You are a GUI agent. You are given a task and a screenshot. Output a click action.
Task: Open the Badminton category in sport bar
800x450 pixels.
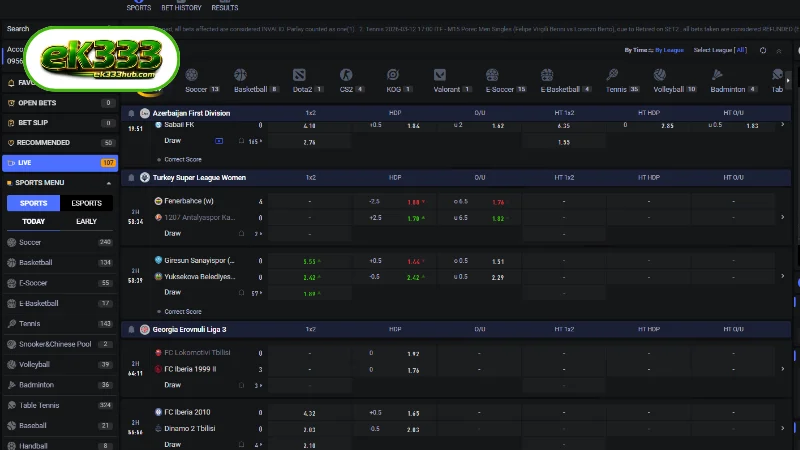pos(733,81)
